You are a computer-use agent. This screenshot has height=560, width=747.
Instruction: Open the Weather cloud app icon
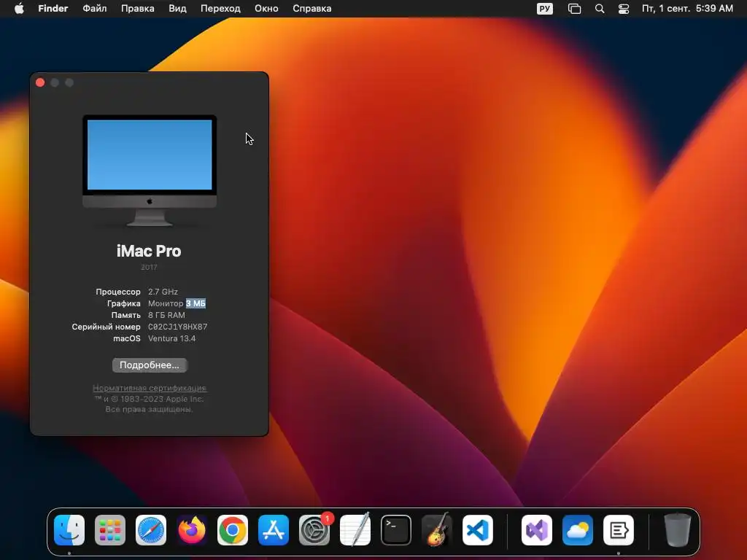pyautogui.click(x=578, y=530)
